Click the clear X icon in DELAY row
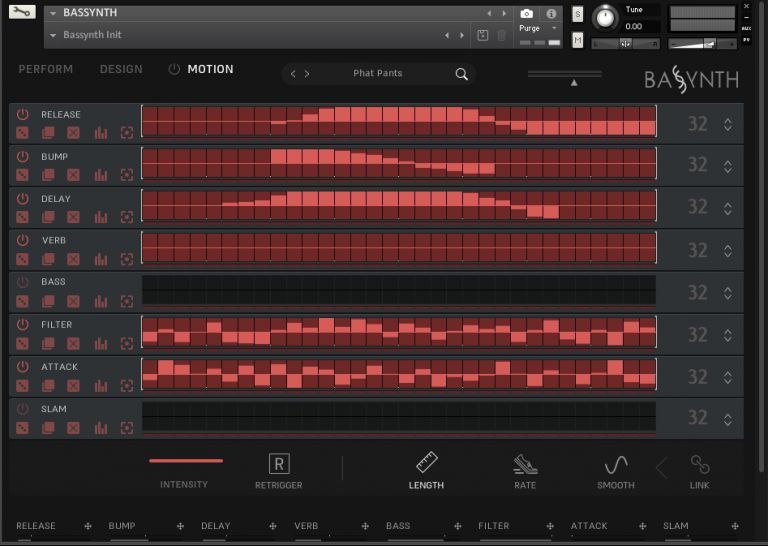 pos(73,218)
